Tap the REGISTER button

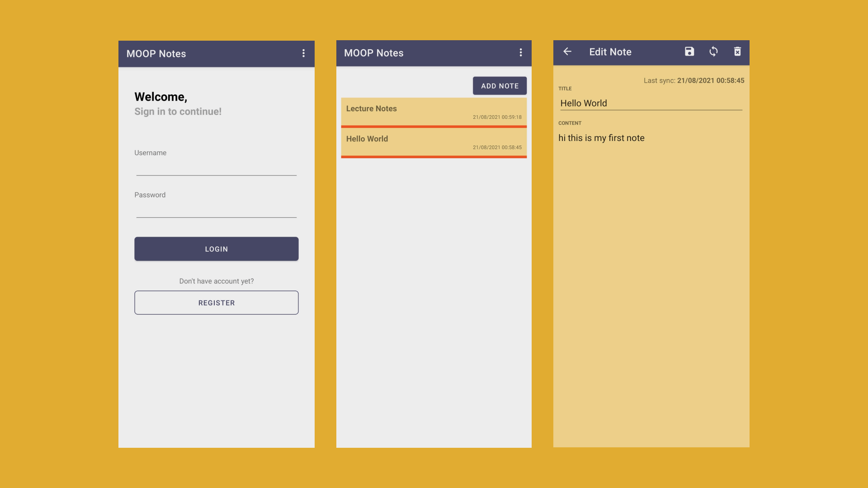[216, 303]
